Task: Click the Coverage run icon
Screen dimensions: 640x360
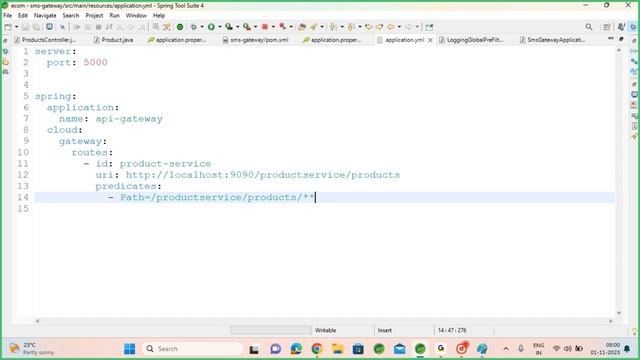Action: [229, 27]
